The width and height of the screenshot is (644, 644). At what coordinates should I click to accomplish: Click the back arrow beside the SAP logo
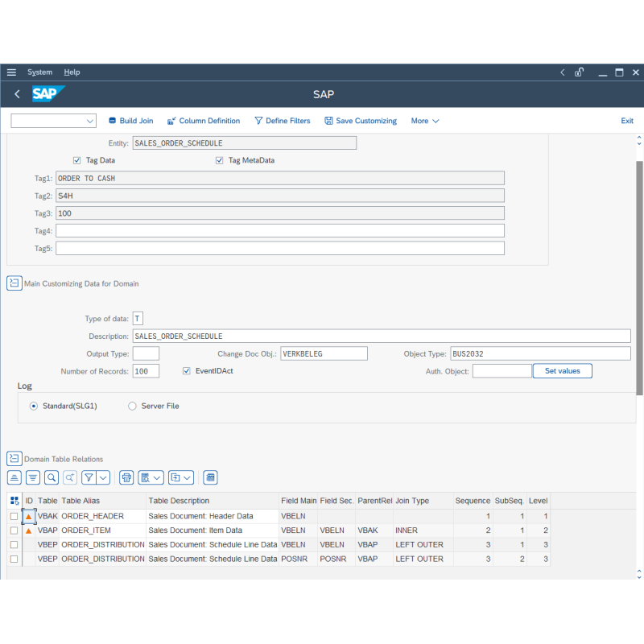click(17, 94)
